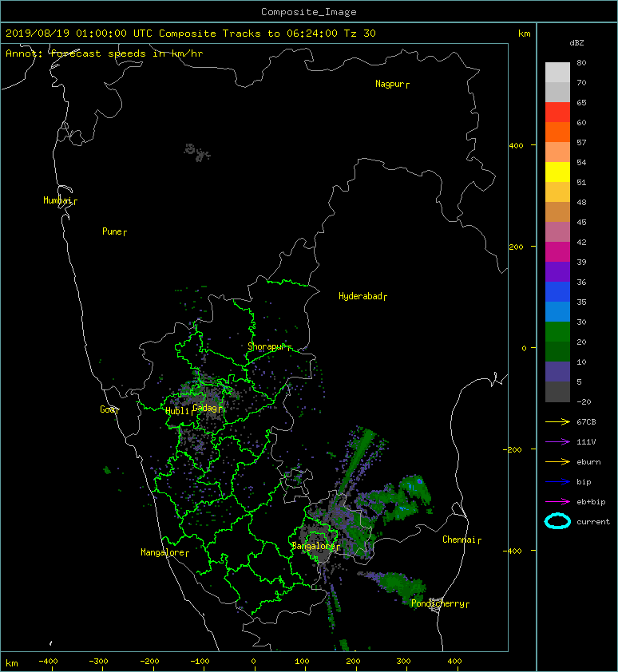Click the Goa label on the coast
The width and height of the screenshot is (618, 672).
(107, 409)
